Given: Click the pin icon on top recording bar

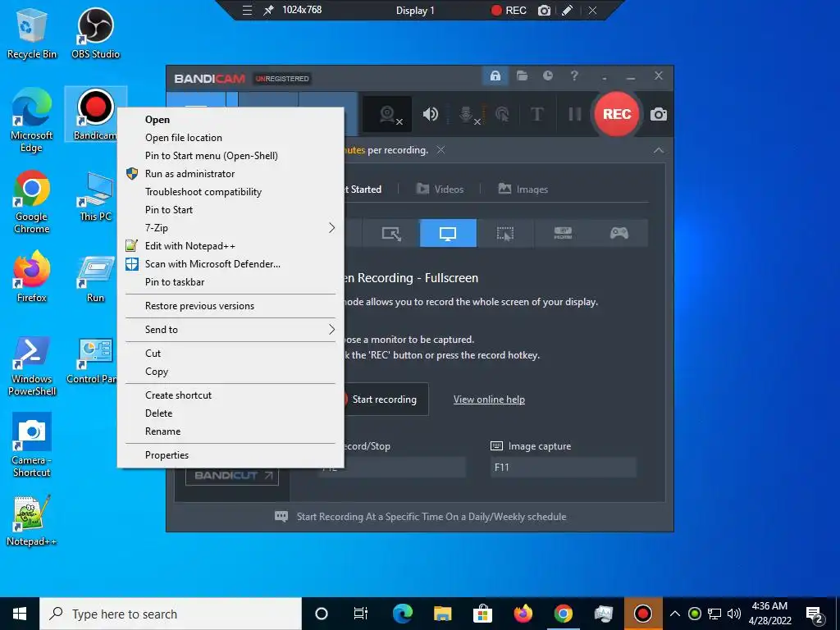Looking at the screenshot, I should pos(268,10).
